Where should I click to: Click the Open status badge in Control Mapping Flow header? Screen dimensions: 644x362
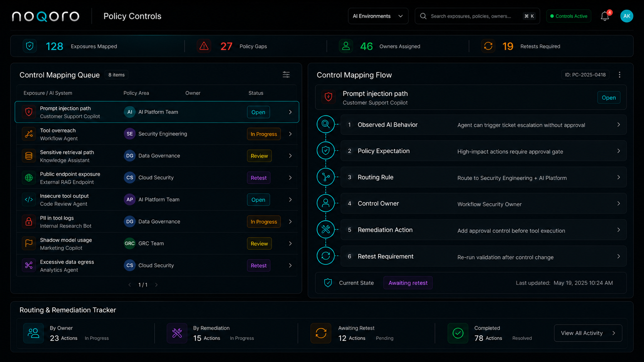click(x=609, y=98)
